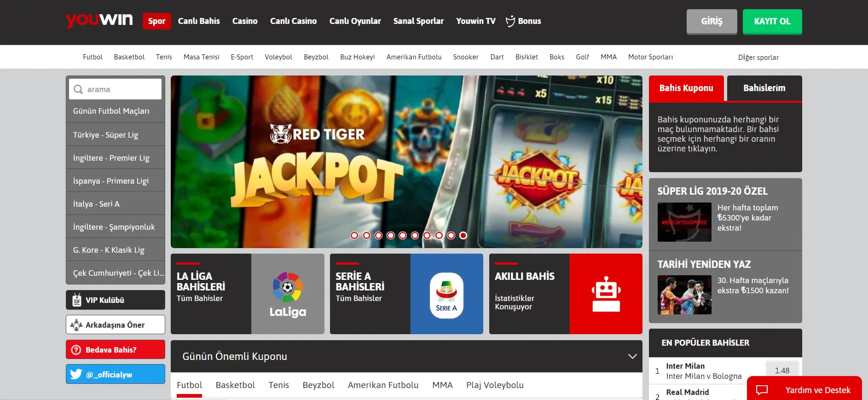Click the youwin logo
This screenshot has width=868, height=400.
tap(99, 20)
